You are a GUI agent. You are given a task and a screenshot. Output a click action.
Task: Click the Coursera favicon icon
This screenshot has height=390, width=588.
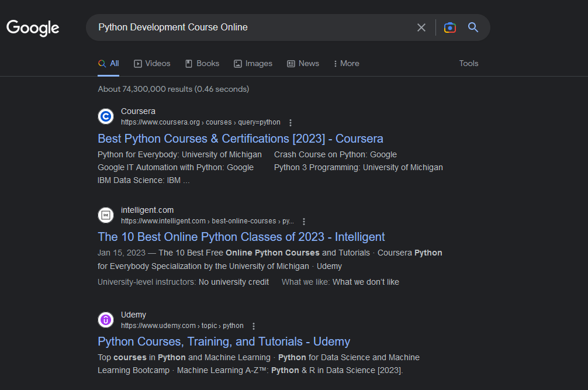click(x=105, y=116)
